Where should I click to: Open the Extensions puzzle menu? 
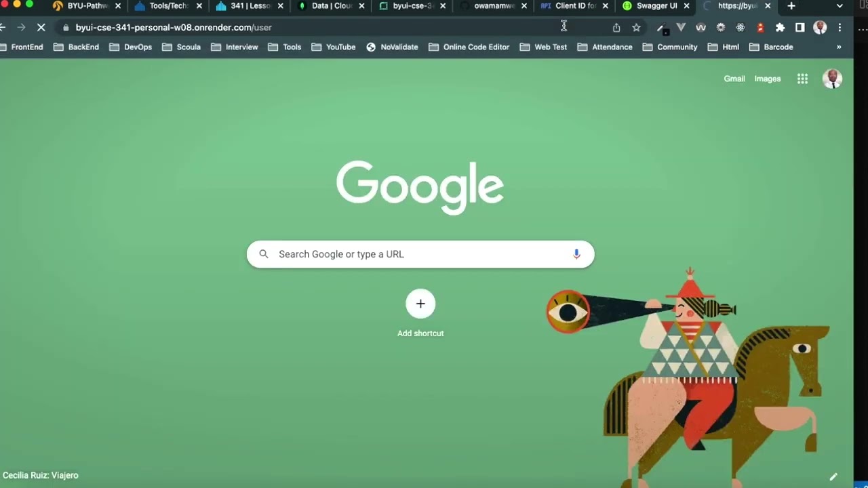point(780,28)
